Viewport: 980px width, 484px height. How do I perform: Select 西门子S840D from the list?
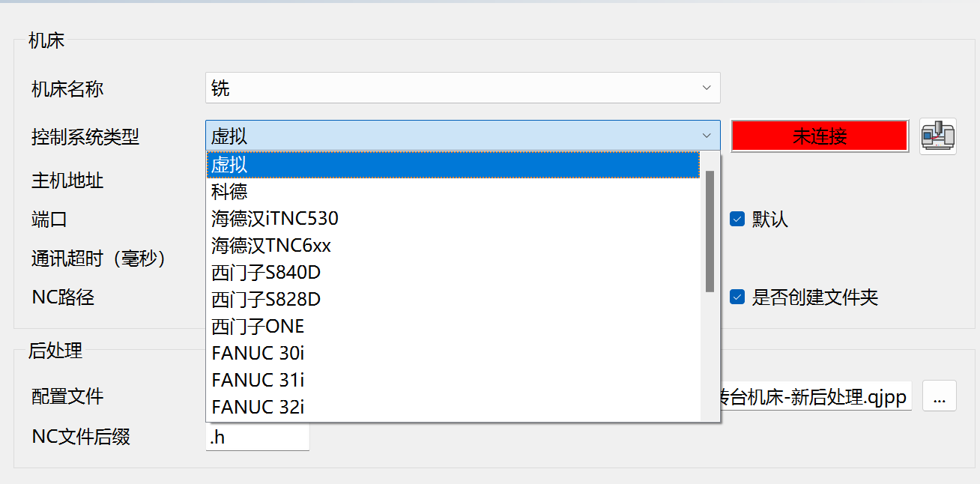(x=453, y=273)
